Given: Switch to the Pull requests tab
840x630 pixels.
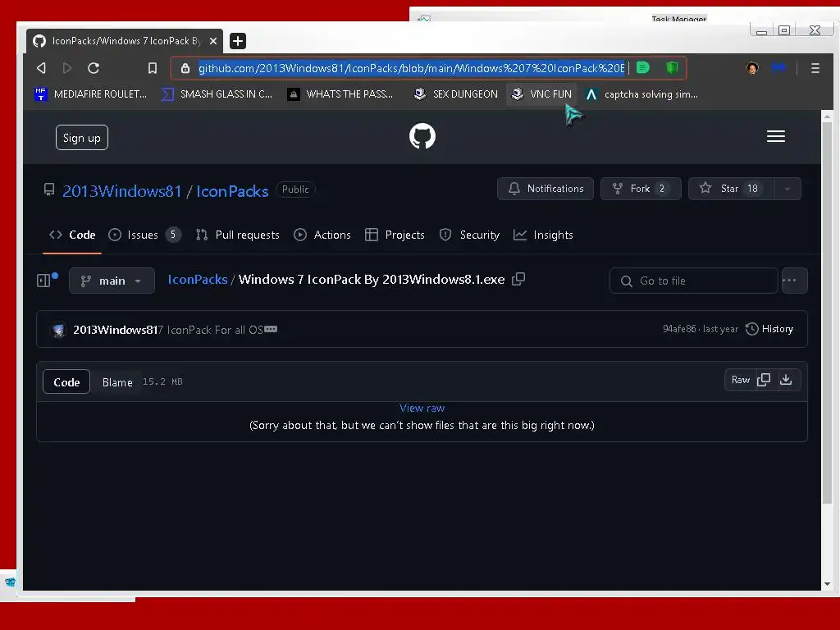Looking at the screenshot, I should tap(237, 235).
